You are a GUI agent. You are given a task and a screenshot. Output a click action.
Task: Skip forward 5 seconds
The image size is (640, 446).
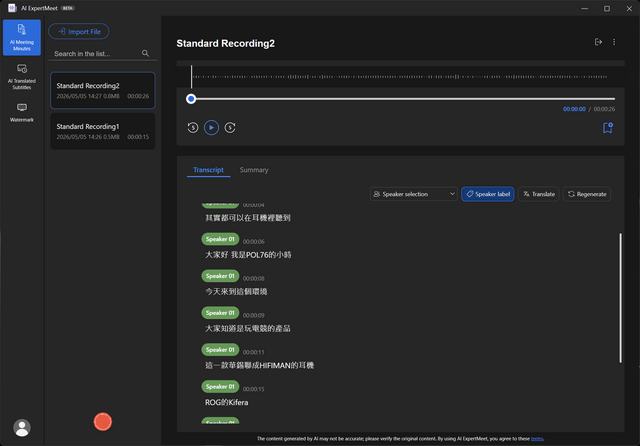coord(230,128)
